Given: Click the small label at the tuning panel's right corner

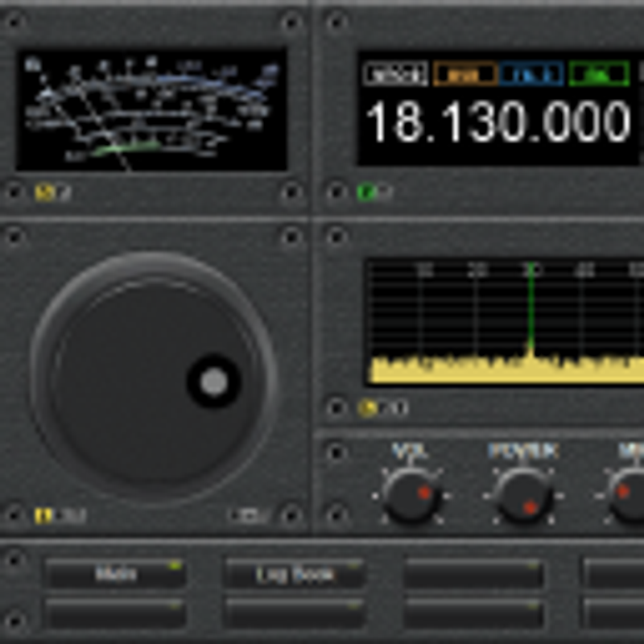Looking at the screenshot, I should click(249, 515).
